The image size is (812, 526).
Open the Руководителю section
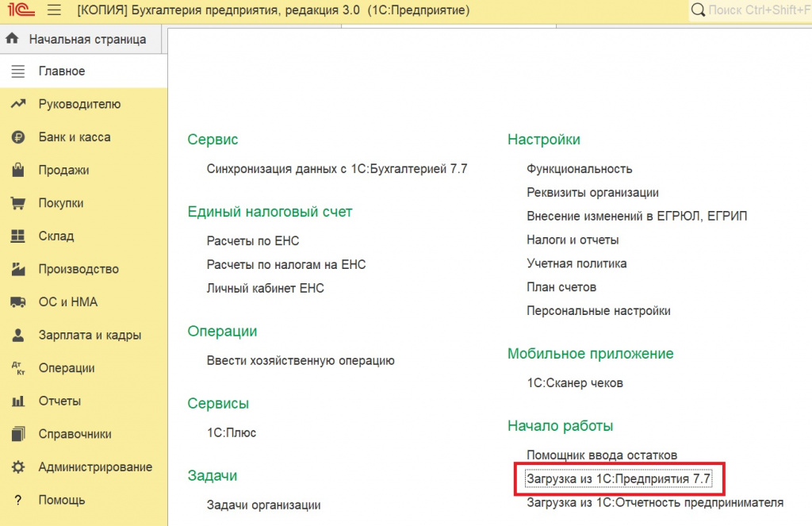(x=83, y=104)
